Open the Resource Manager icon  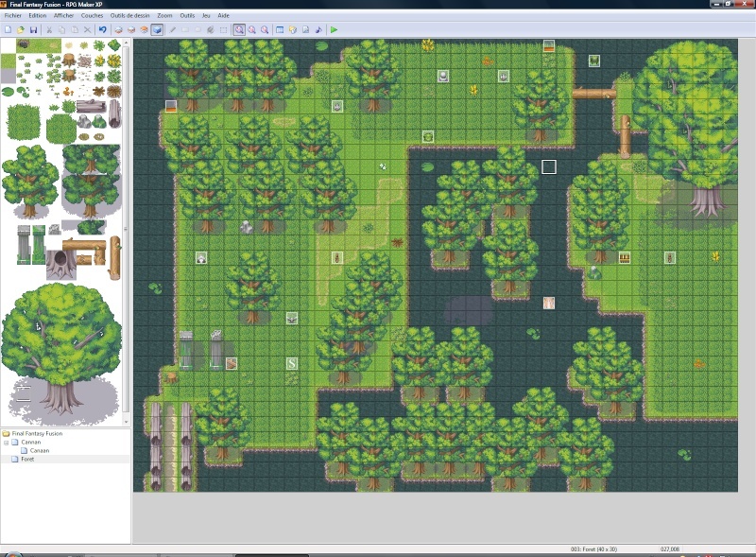(x=293, y=30)
